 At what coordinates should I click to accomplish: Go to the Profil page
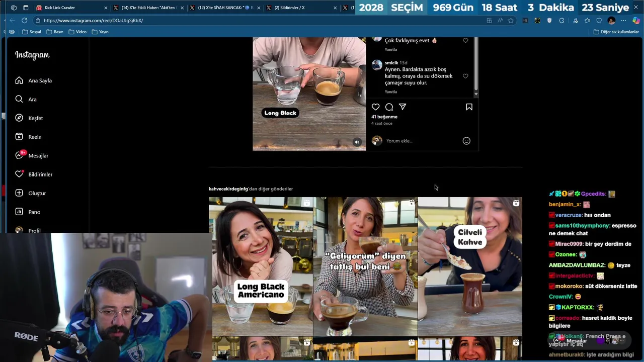(27, 230)
